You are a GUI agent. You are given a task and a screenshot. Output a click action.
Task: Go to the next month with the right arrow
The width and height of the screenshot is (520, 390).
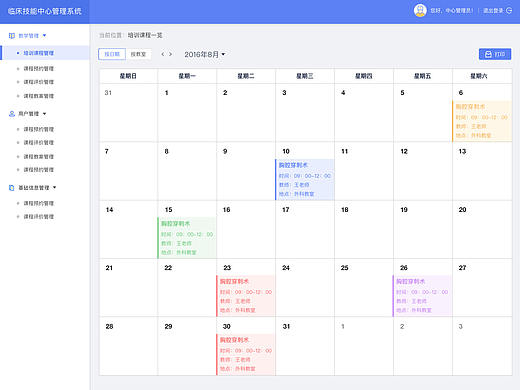click(170, 54)
